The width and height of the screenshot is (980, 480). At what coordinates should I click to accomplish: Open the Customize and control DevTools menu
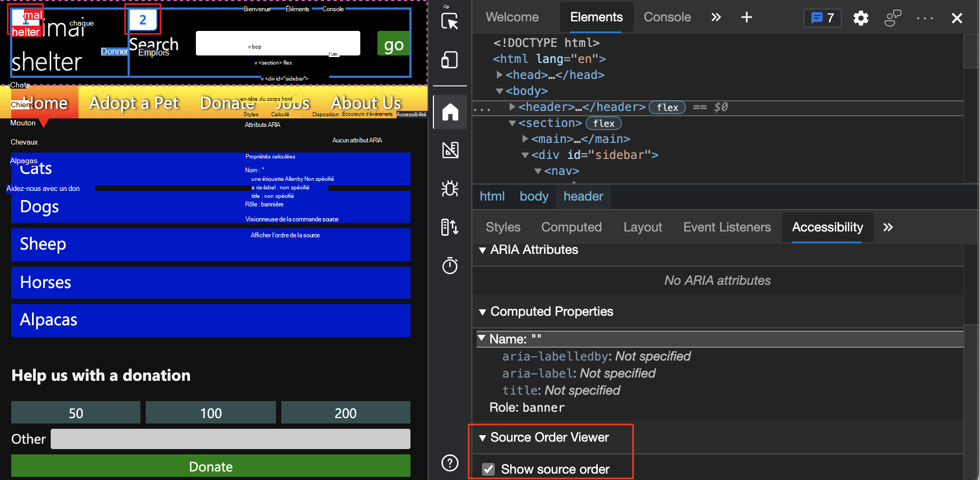point(925,18)
